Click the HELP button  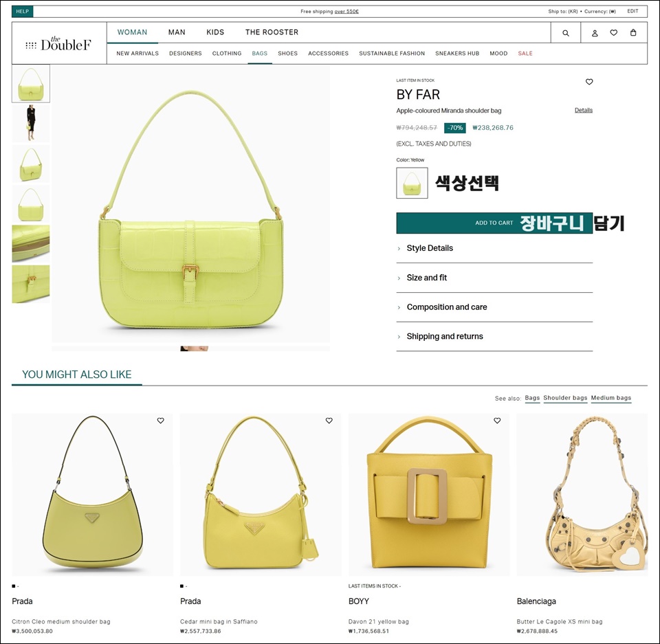coord(22,12)
